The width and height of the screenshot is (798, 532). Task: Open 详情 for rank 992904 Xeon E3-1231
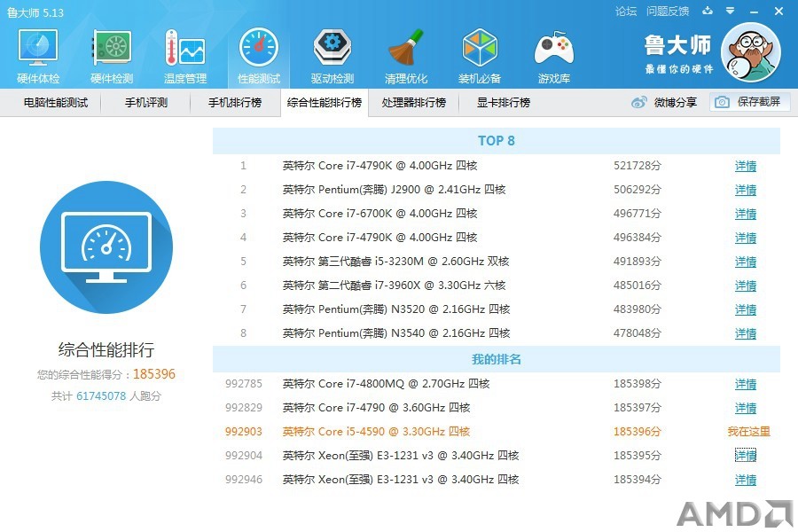tap(746, 456)
